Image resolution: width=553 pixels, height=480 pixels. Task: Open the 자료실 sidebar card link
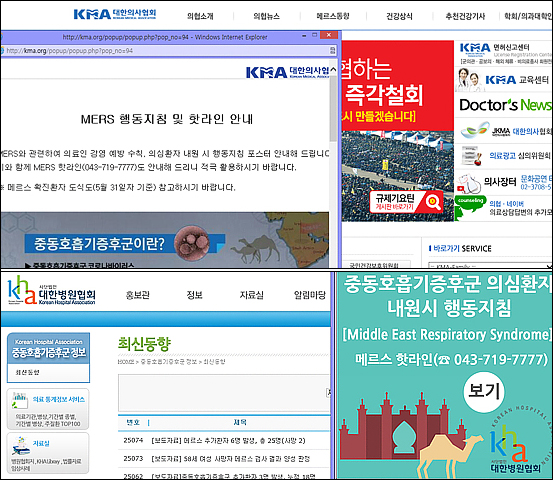pyautogui.click(x=41, y=443)
